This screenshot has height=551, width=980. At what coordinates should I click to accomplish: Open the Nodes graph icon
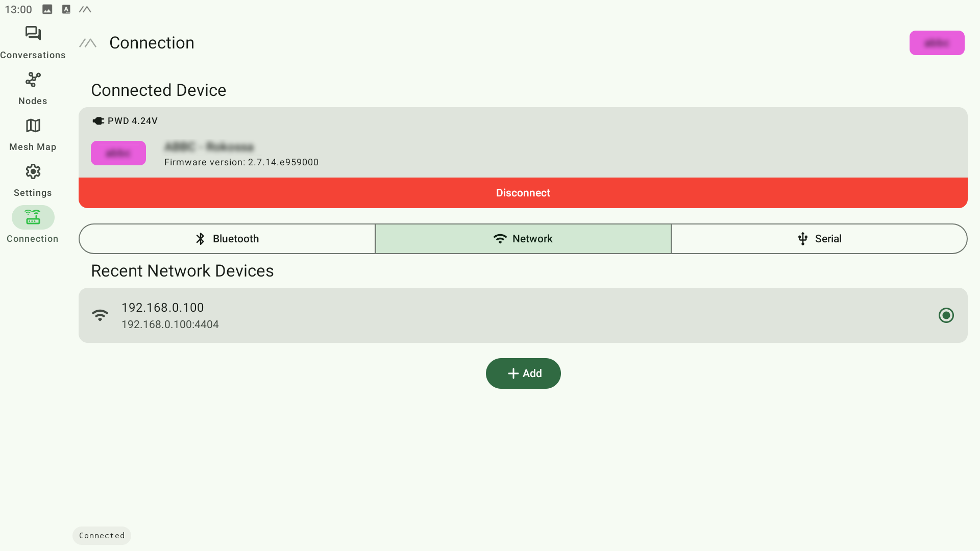pos(33,80)
